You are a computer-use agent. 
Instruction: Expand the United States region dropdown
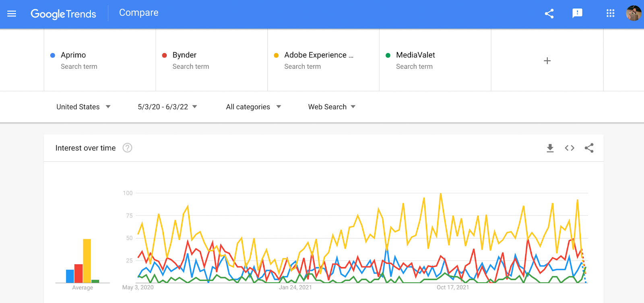[x=83, y=107]
